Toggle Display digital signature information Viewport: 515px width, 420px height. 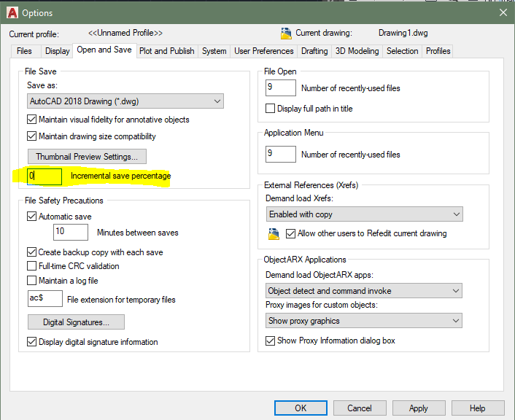(x=32, y=342)
